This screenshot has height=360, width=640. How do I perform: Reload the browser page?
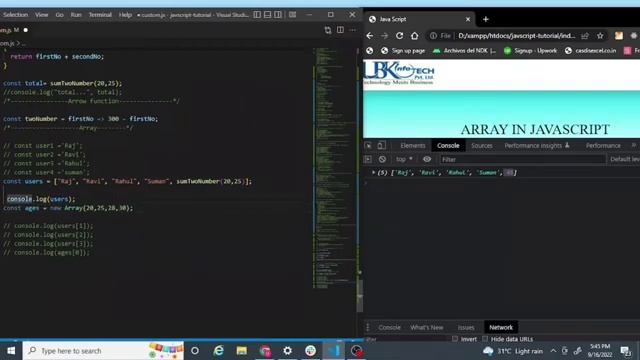tap(400, 36)
